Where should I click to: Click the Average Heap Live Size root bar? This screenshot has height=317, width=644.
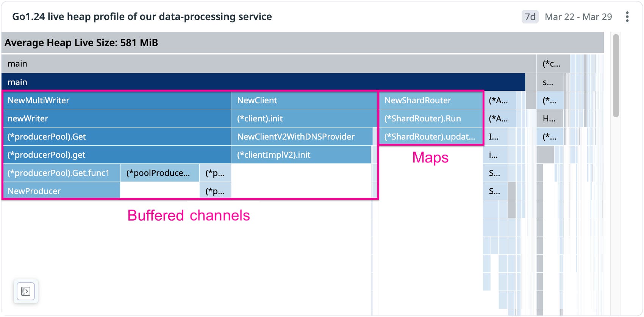[x=302, y=43]
